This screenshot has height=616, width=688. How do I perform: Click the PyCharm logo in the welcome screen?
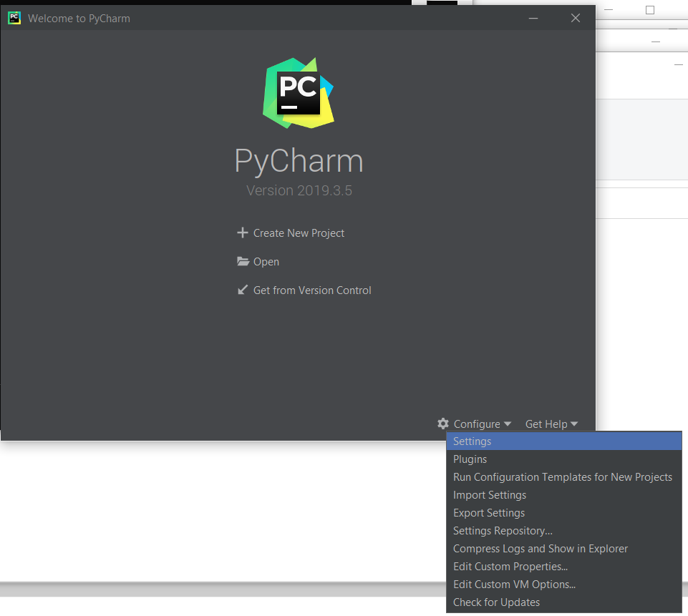(299, 94)
